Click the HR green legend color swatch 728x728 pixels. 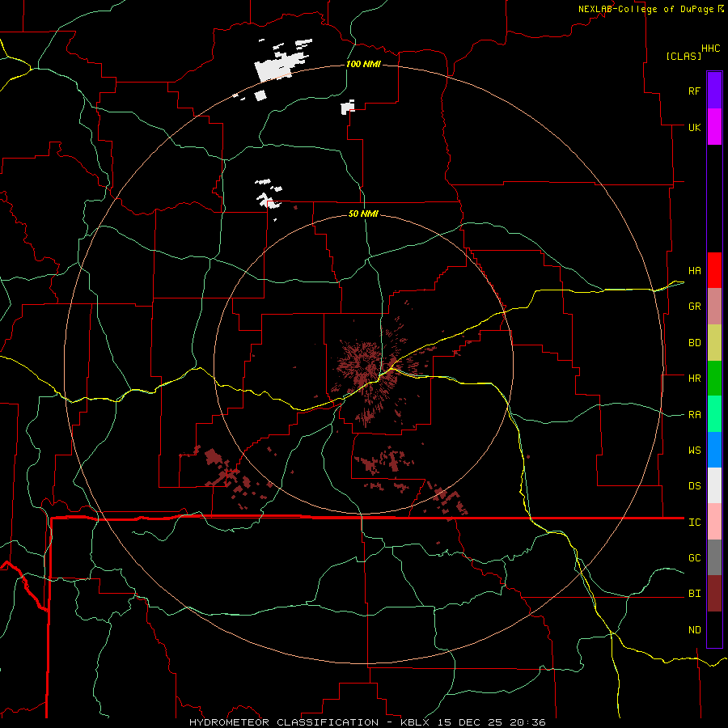click(714, 379)
